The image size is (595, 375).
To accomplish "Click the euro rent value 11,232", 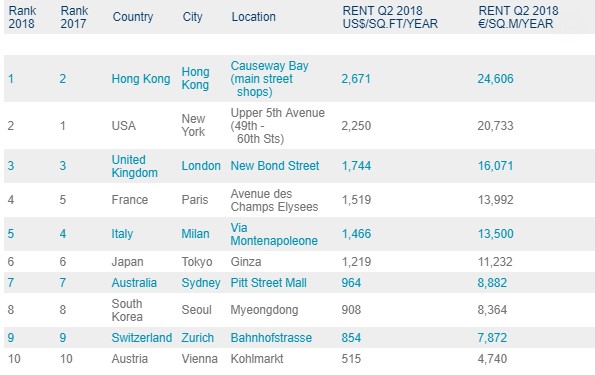I will click(495, 262).
